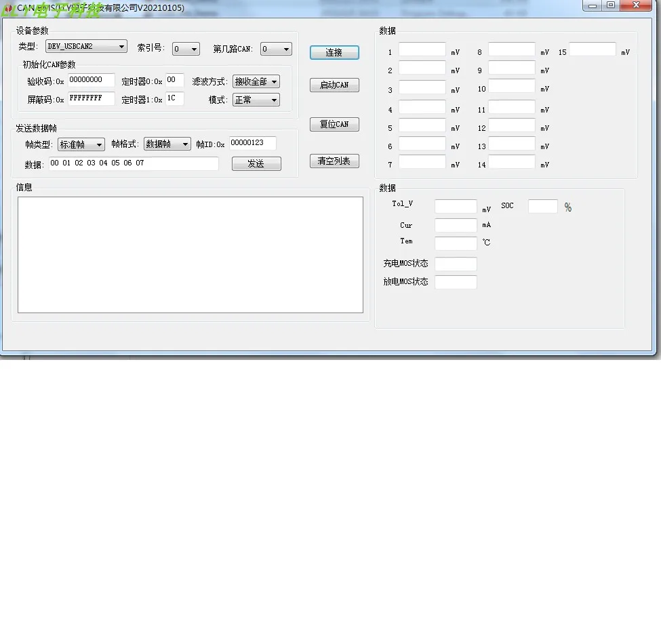
Task: Select cell 3 voltage field
Action: pyautogui.click(x=422, y=87)
